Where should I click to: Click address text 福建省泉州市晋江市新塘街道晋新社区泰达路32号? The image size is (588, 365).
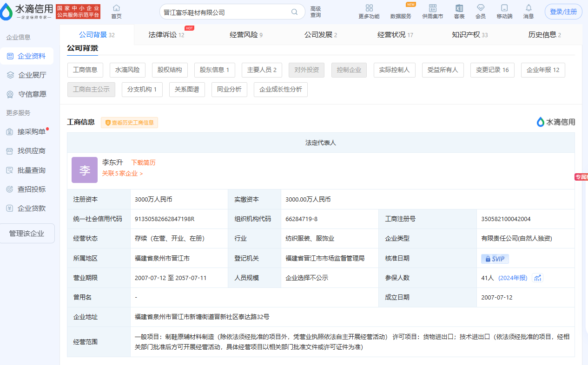[x=202, y=317]
